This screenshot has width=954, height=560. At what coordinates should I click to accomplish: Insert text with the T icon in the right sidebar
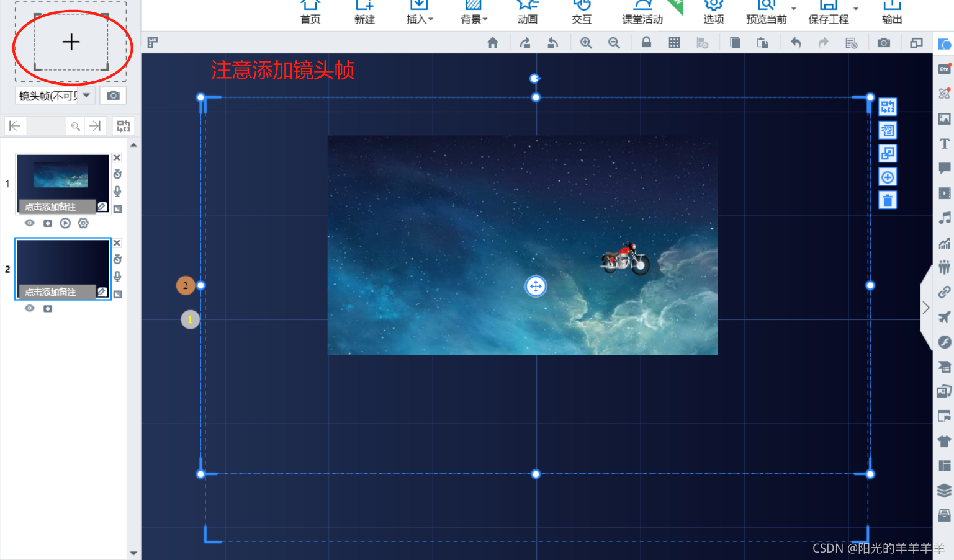tap(944, 143)
